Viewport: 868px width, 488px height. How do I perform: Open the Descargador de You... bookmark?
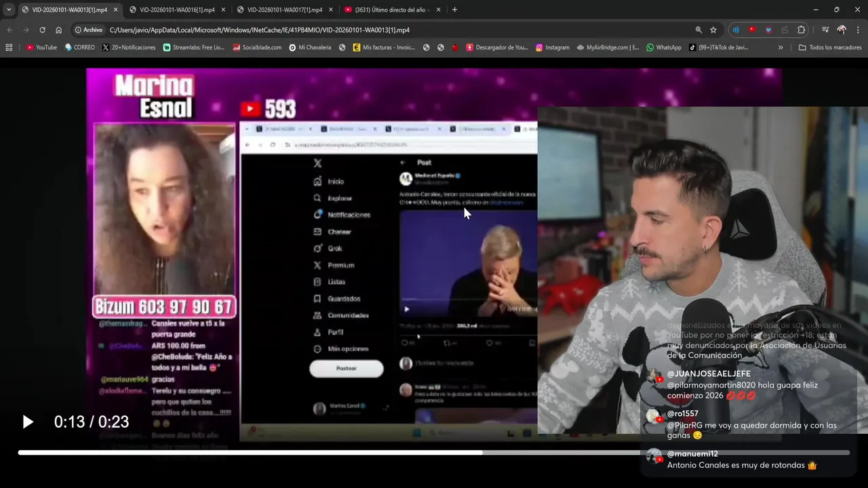pyautogui.click(x=496, y=47)
